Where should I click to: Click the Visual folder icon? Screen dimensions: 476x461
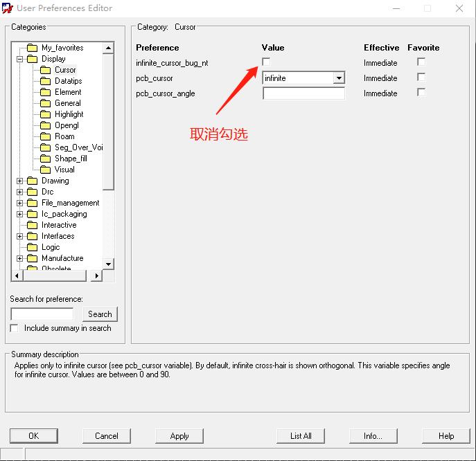tap(46, 170)
